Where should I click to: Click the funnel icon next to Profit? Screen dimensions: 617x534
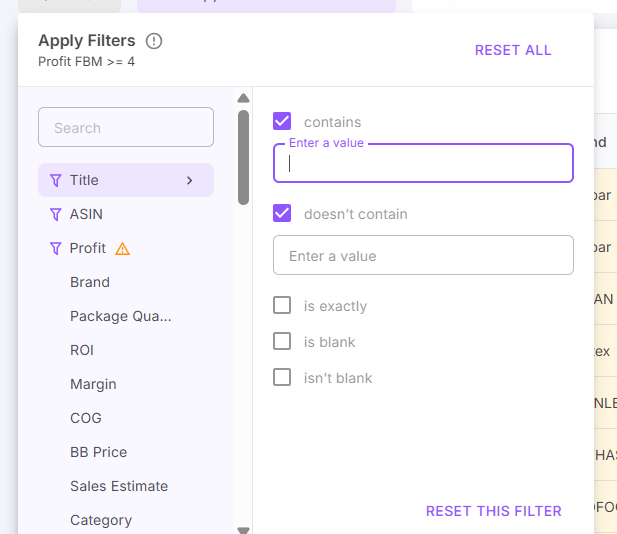(56, 248)
